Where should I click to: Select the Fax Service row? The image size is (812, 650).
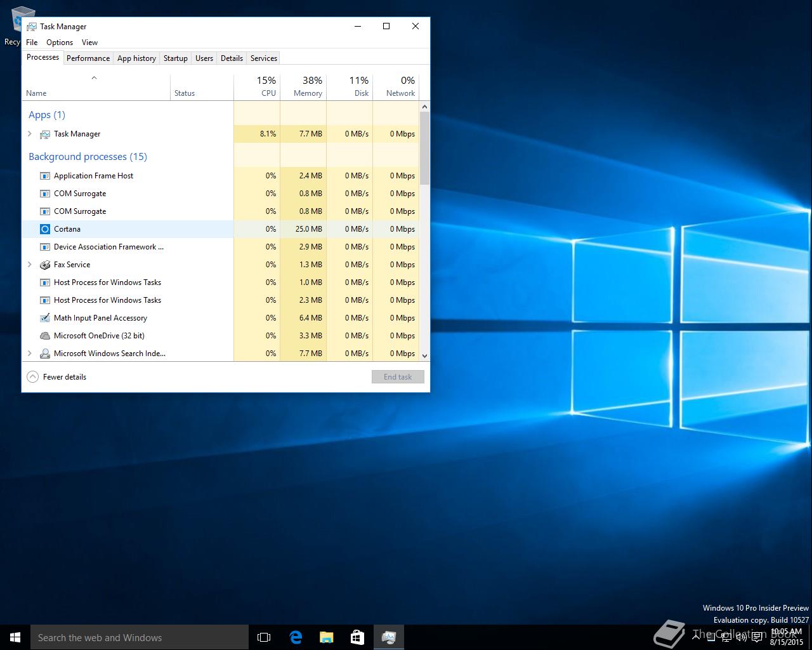tap(221, 265)
